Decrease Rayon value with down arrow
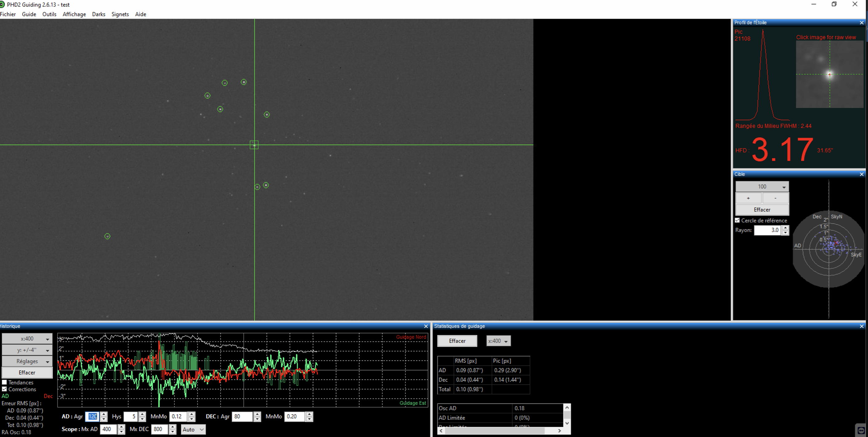Viewport: 868px width, 437px height. [786, 233]
